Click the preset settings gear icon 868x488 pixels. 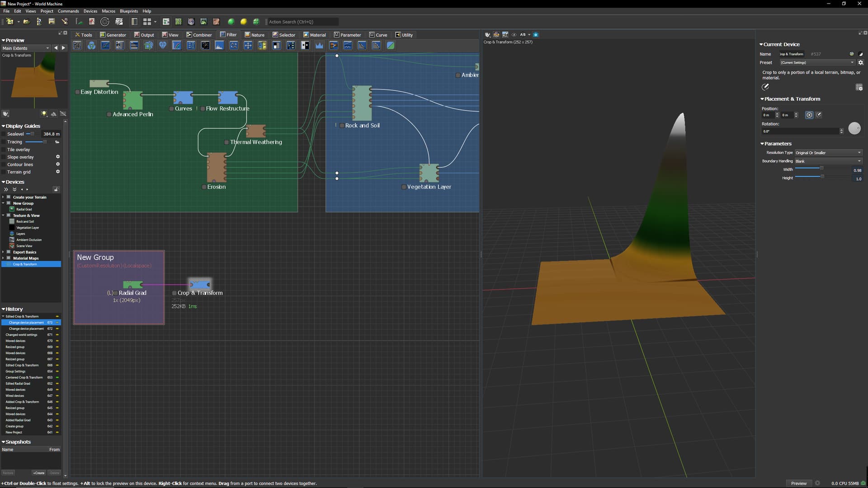(x=860, y=63)
